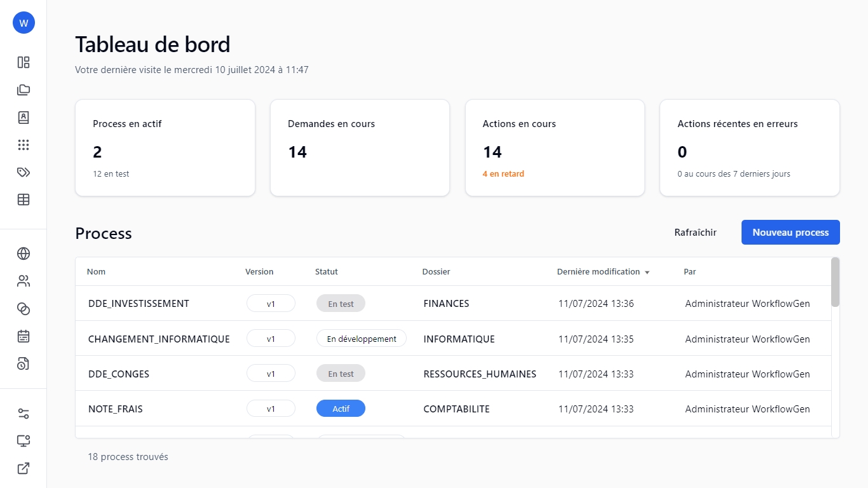Click the external link icon in sidebar
868x488 pixels.
24,468
